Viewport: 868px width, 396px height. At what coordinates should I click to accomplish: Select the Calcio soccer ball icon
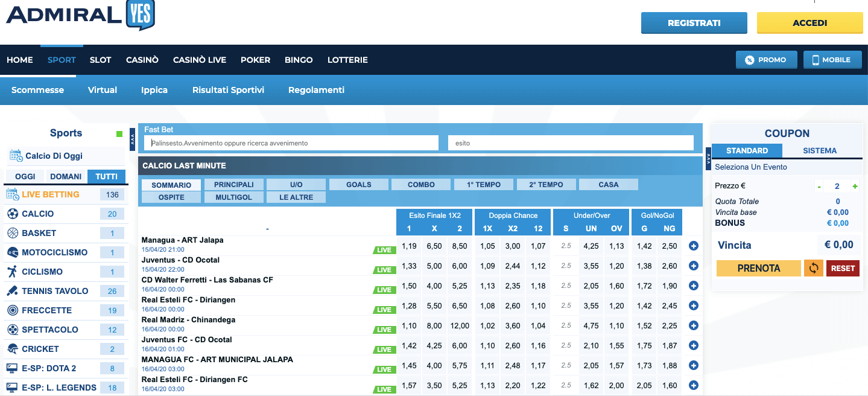12,214
